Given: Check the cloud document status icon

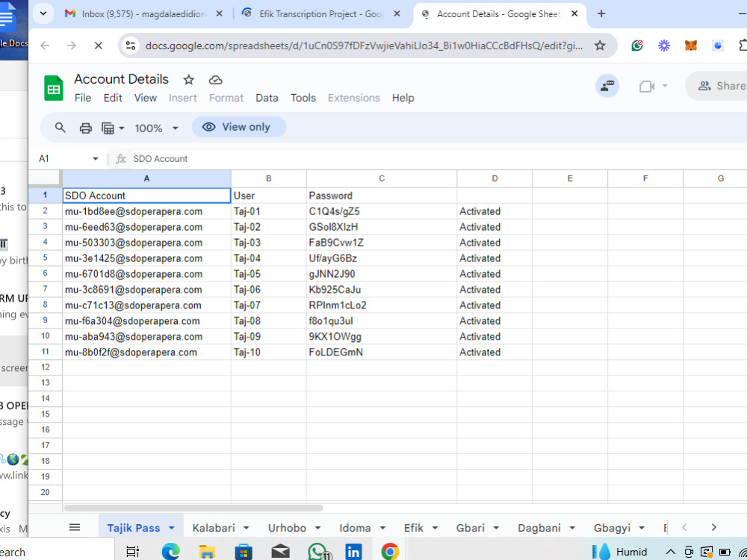Looking at the screenshot, I should 215,80.
